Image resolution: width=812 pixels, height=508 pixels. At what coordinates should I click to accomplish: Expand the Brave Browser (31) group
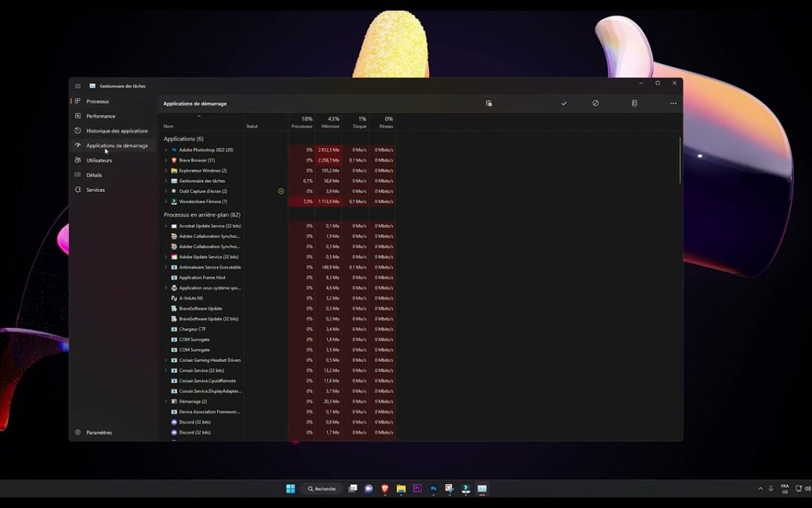(x=165, y=160)
